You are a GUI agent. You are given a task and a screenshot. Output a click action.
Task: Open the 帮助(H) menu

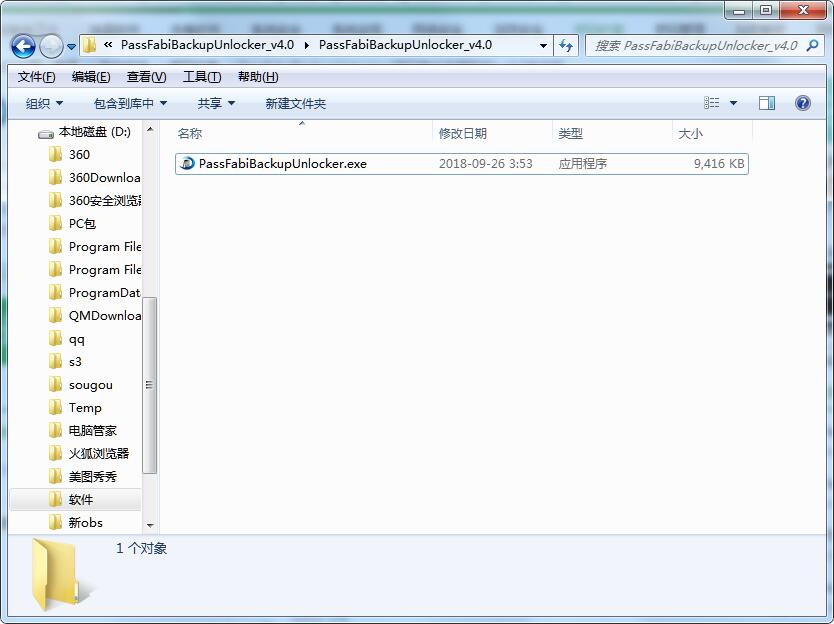coord(258,77)
